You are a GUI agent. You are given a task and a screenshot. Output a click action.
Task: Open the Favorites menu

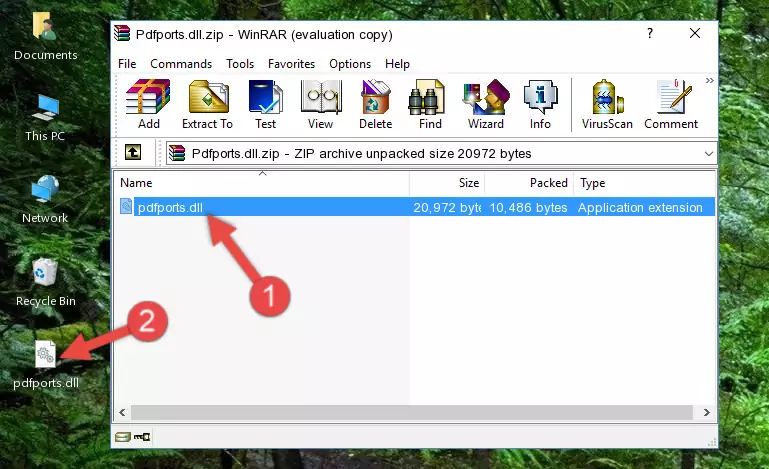(291, 64)
